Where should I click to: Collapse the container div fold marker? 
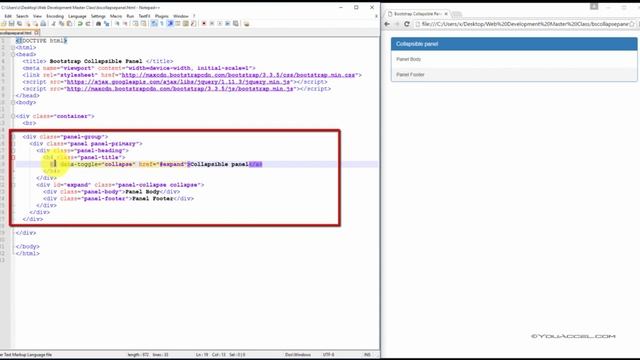click(13, 116)
